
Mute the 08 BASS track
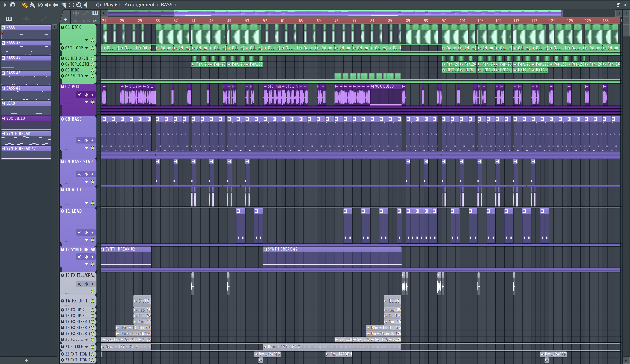pyautogui.click(x=92, y=148)
